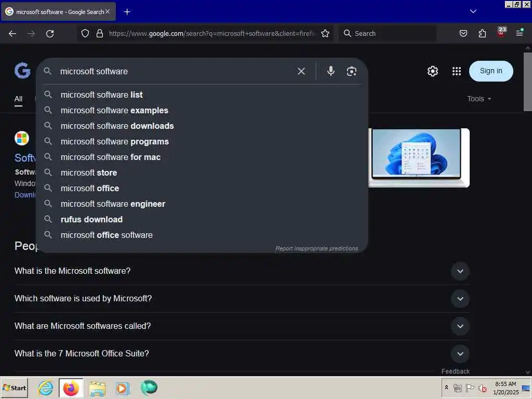Show hidden system tray icons

point(446,387)
